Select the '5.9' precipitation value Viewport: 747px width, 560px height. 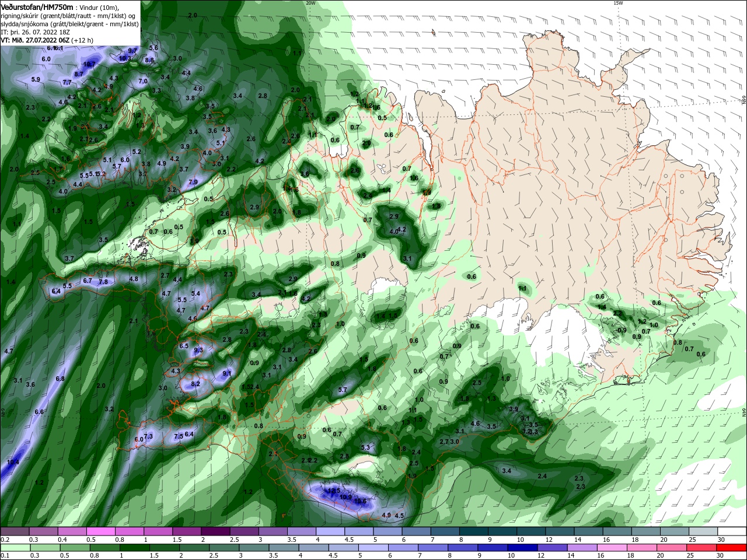36,79
